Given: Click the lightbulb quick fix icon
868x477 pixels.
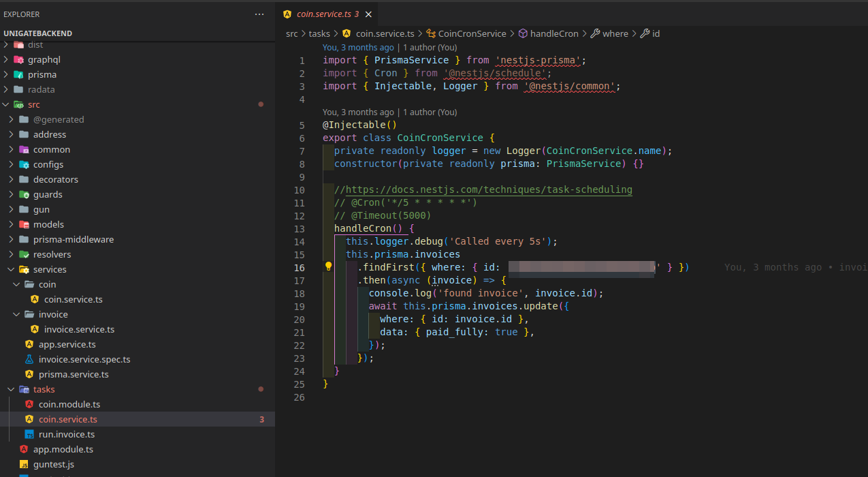Looking at the screenshot, I should click(328, 267).
